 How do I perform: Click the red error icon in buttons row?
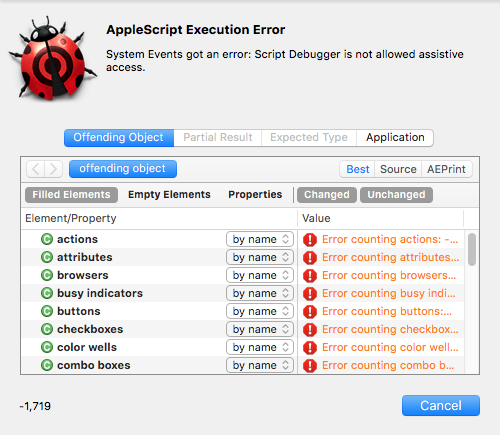click(x=310, y=311)
